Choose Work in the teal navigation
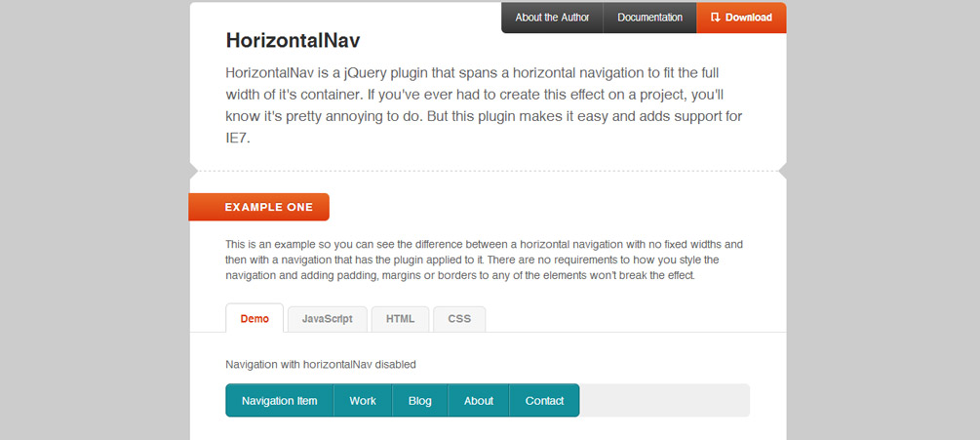 click(363, 401)
